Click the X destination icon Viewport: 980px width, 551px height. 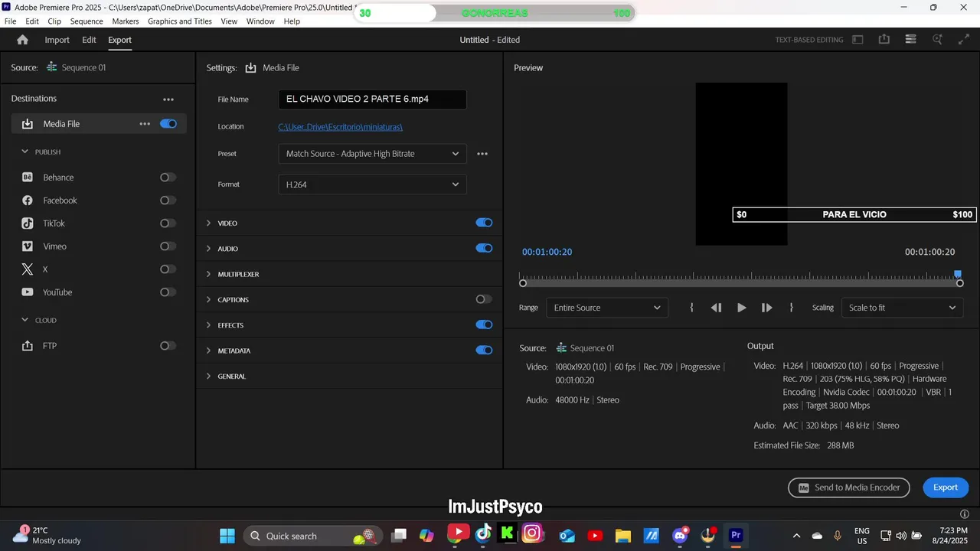pos(28,269)
